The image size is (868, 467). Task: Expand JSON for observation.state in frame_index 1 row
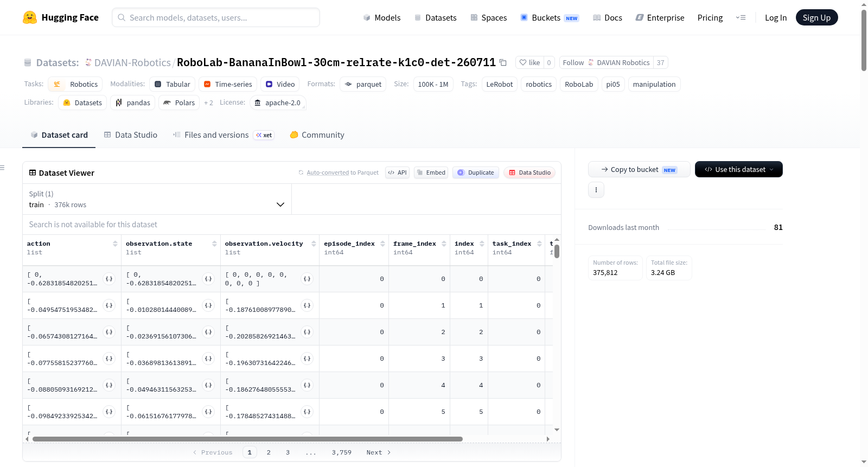(x=208, y=305)
